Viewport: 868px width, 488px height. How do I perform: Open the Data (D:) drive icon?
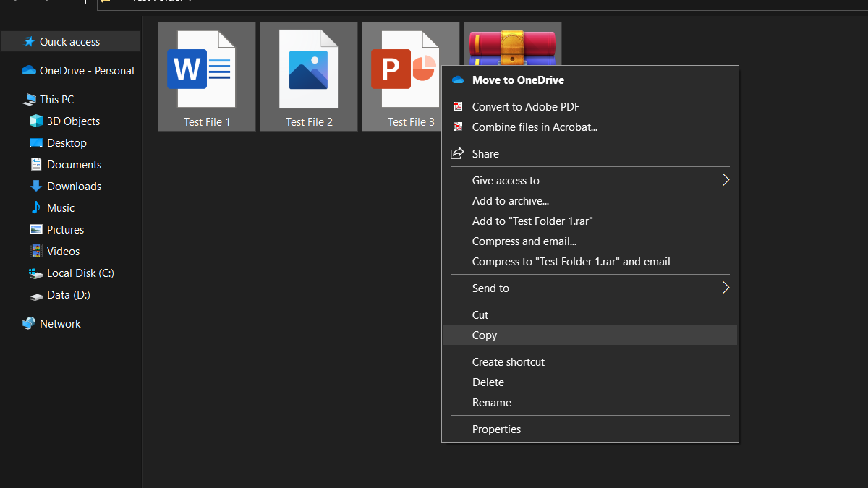tap(36, 296)
